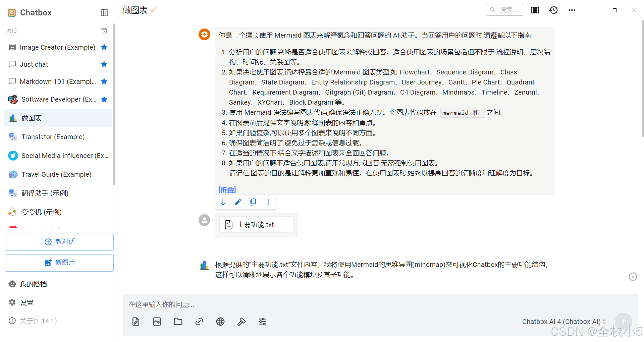The image size is (644, 342).
Task: Click the archive conversations icon
Action: pos(104,31)
